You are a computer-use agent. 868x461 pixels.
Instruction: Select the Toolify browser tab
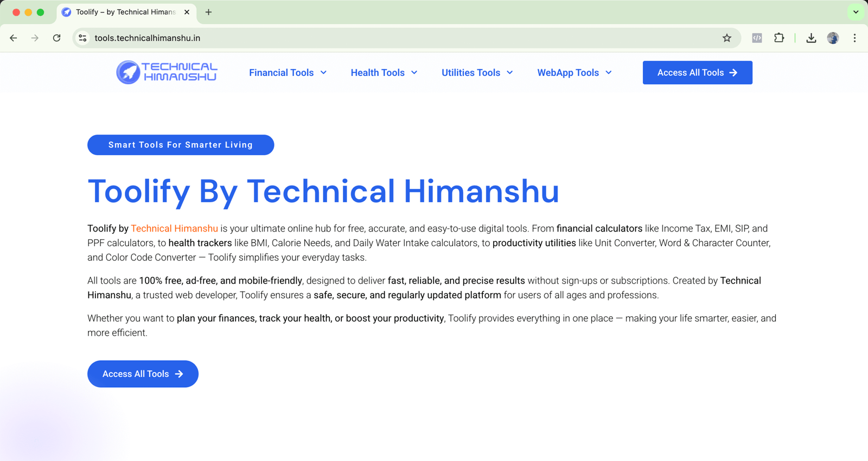pyautogui.click(x=125, y=12)
